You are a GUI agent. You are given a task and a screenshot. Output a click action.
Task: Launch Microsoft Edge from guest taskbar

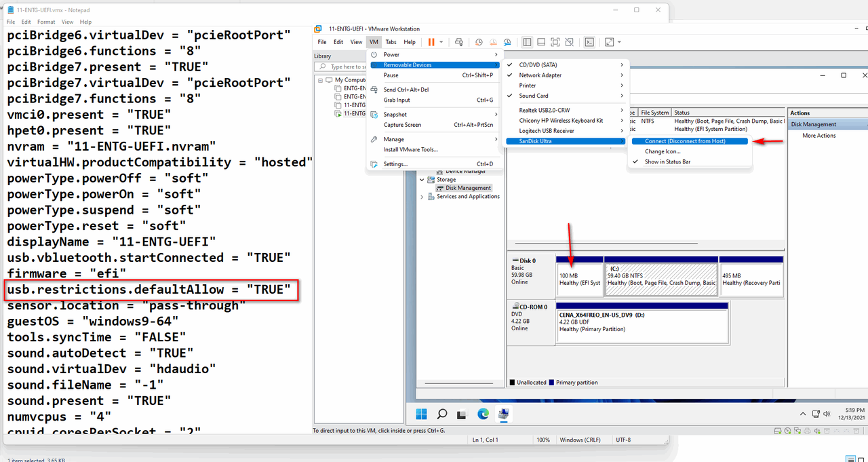pyautogui.click(x=483, y=413)
